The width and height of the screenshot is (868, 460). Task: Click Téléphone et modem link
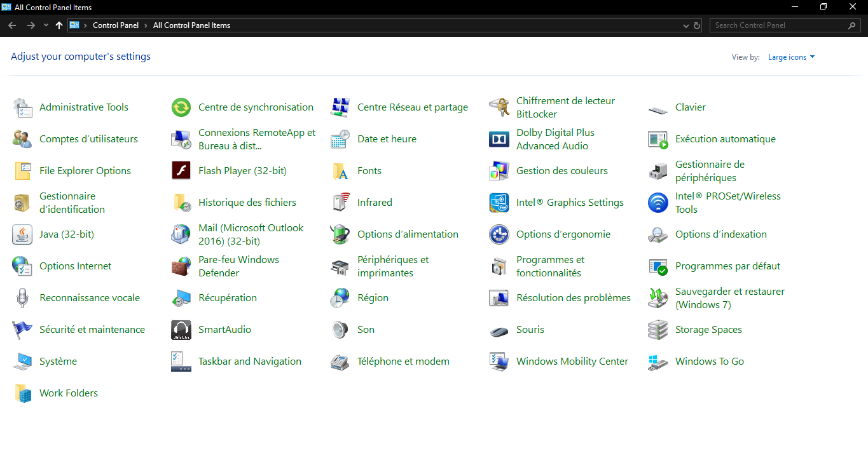coord(403,362)
